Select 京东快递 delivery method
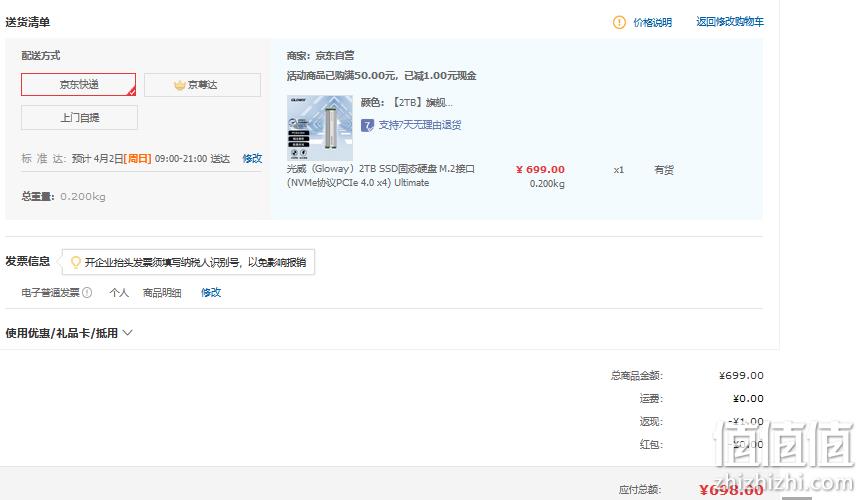Image resolution: width=863 pixels, height=500 pixels. tap(78, 84)
